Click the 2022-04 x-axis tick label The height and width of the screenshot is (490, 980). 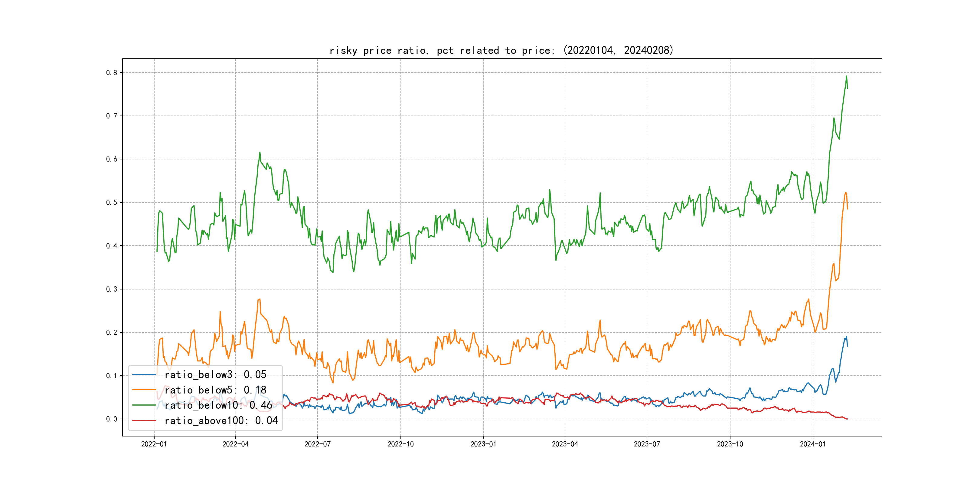pos(236,444)
